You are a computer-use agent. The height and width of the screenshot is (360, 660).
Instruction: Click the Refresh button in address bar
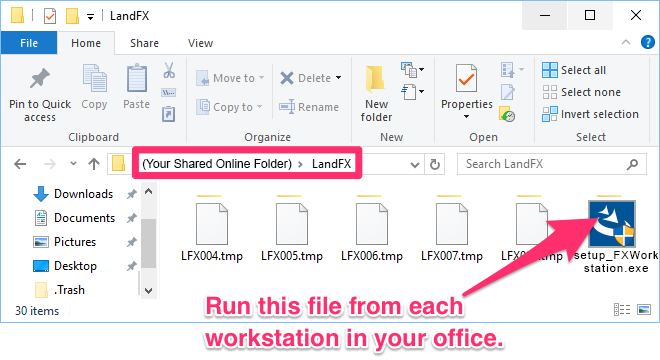click(x=435, y=164)
